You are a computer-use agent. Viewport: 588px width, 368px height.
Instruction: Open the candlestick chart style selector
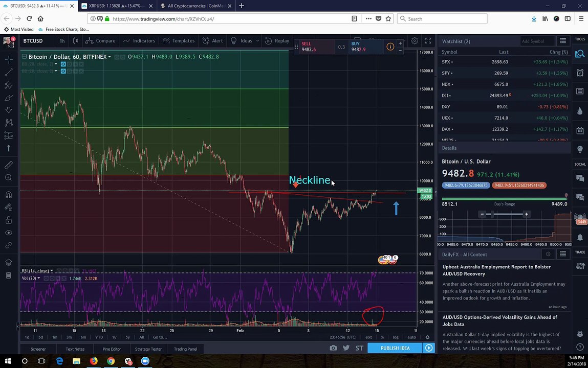coord(75,41)
